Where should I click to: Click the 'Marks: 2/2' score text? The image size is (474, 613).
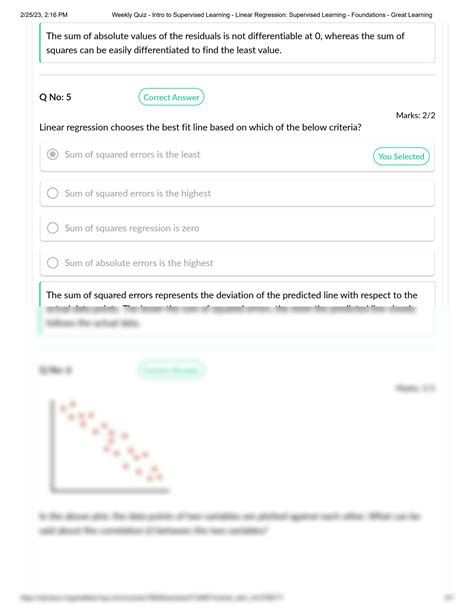415,115
